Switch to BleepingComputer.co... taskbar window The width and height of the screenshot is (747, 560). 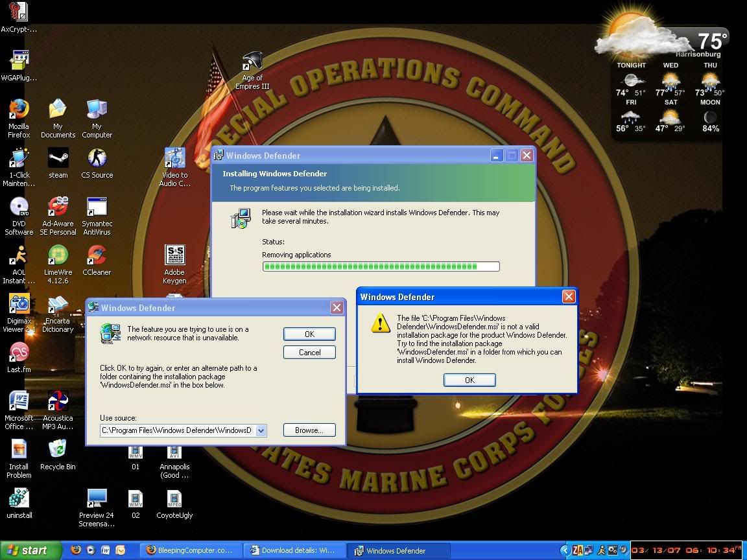(x=190, y=550)
